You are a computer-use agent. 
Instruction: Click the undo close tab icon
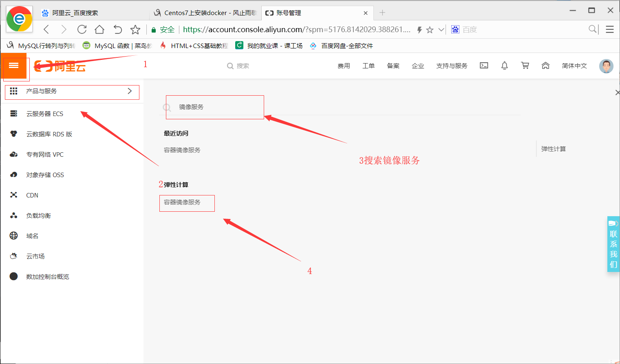tap(117, 29)
